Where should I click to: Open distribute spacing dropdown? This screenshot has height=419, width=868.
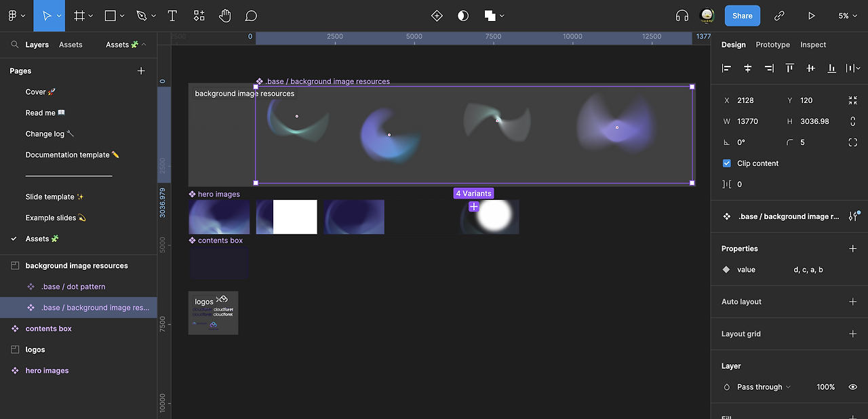point(853,68)
